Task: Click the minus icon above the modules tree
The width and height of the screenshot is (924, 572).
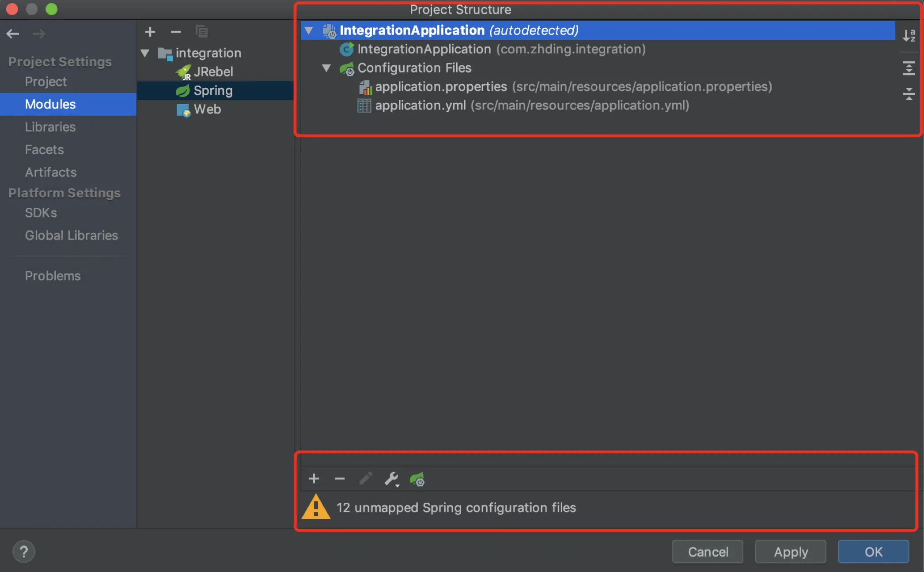Action: 176,32
